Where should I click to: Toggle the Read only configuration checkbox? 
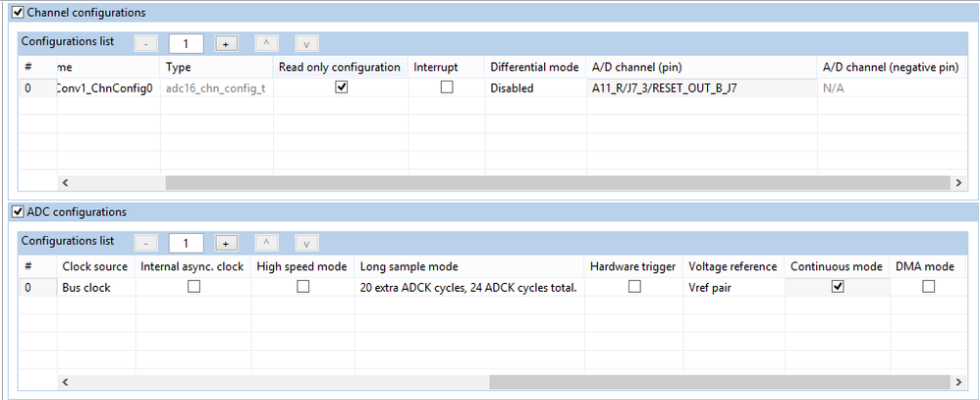click(342, 87)
